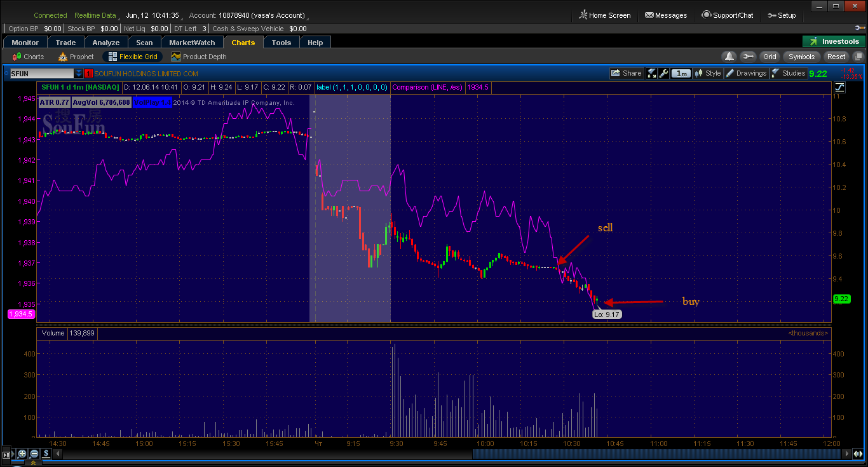Click into the SFUN symbol input field

[41, 74]
